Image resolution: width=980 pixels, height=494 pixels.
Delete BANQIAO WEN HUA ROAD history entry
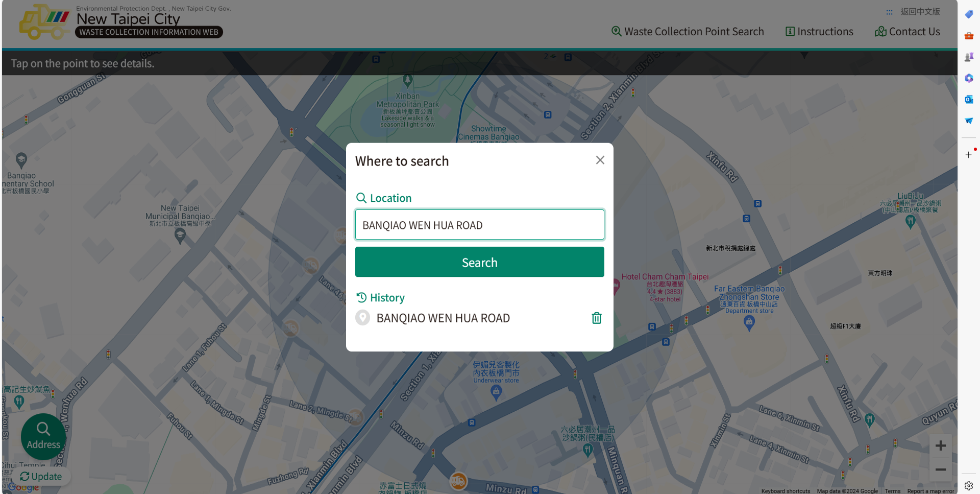(597, 318)
